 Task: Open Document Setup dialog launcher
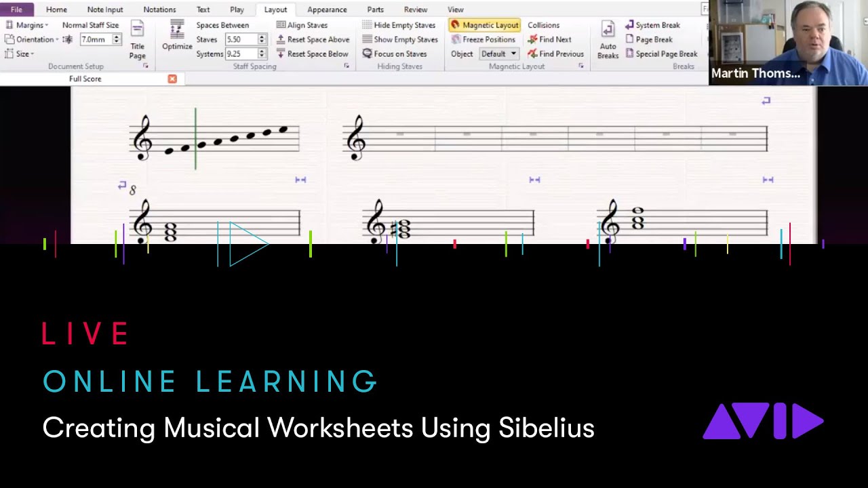145,66
